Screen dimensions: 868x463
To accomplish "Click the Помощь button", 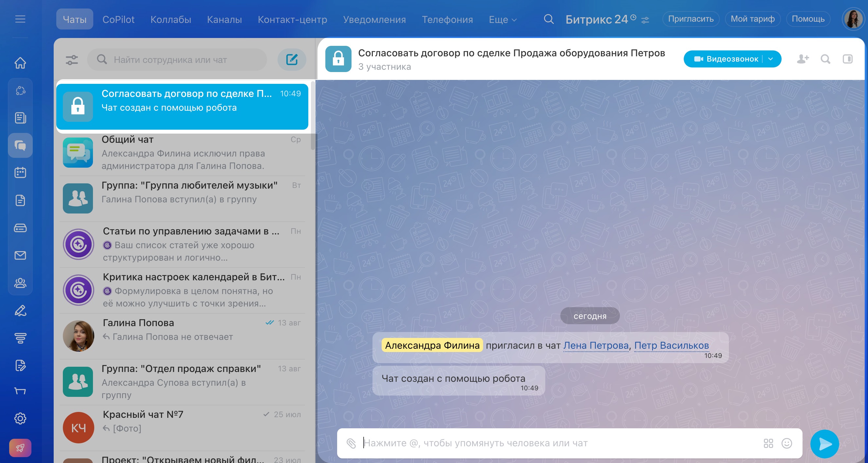I will point(808,19).
